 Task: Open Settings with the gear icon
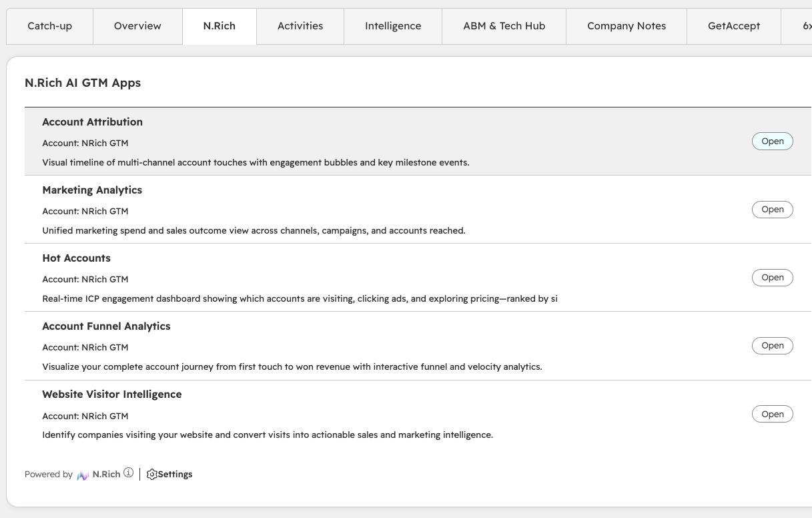(169, 475)
